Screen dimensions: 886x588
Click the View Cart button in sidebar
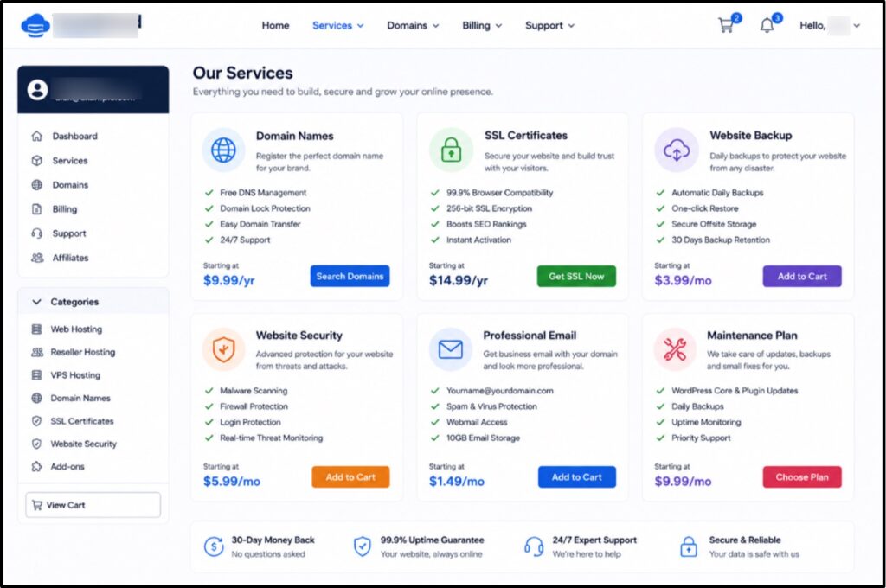(x=93, y=505)
